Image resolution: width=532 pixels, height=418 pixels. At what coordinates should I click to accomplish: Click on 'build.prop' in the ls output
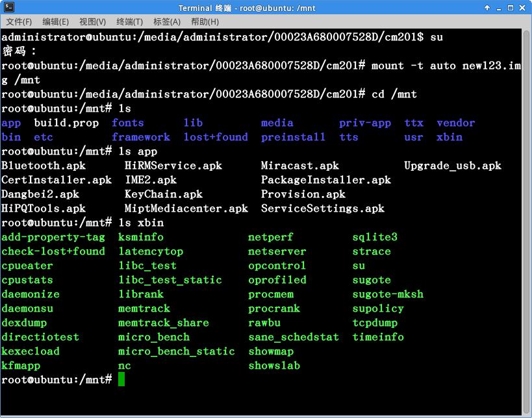tap(66, 123)
